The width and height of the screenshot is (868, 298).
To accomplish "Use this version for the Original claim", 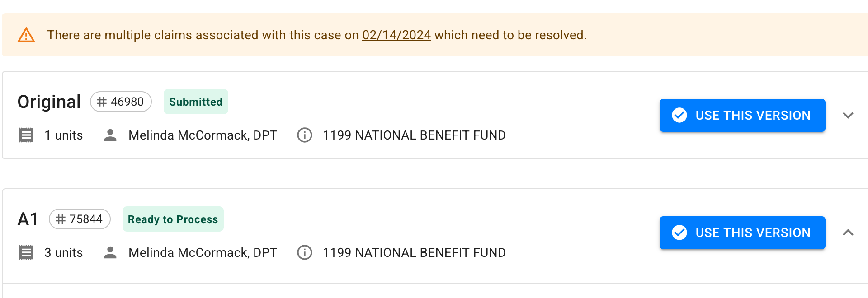I will coord(742,115).
